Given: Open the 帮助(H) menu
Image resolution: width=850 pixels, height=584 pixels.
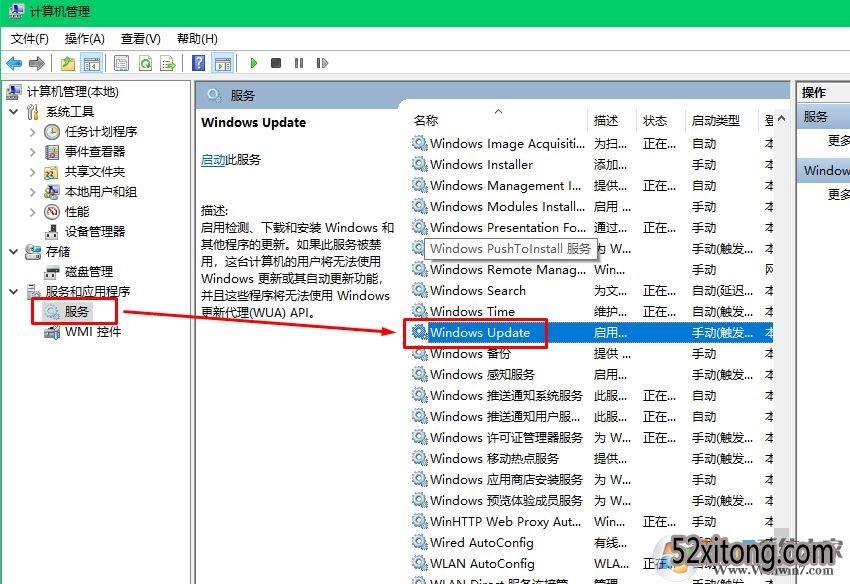Looking at the screenshot, I should pyautogui.click(x=197, y=39).
